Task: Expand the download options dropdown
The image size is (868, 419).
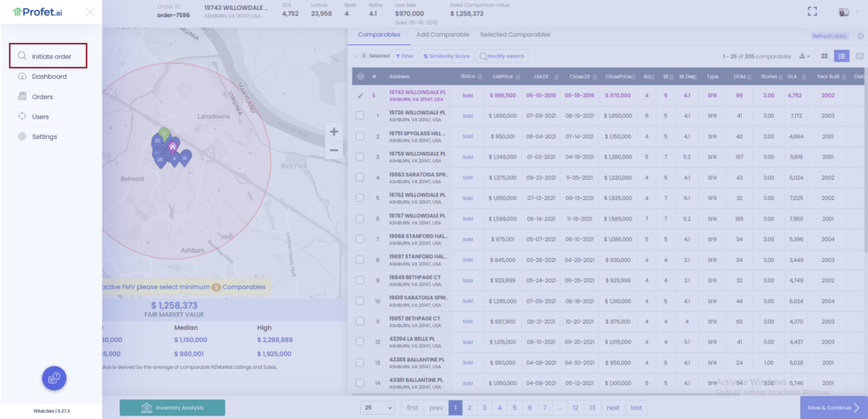Action: (x=804, y=56)
